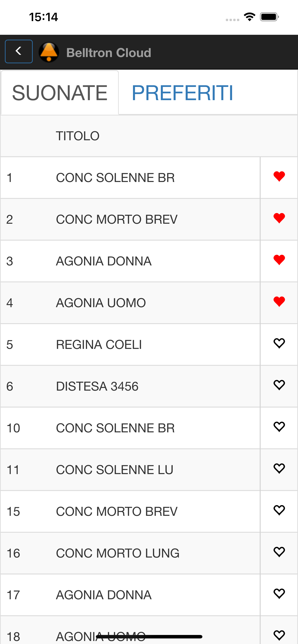Image resolution: width=298 pixels, height=644 pixels.
Task: Favorite REGINA COELI with heart icon
Action: pos(279,344)
